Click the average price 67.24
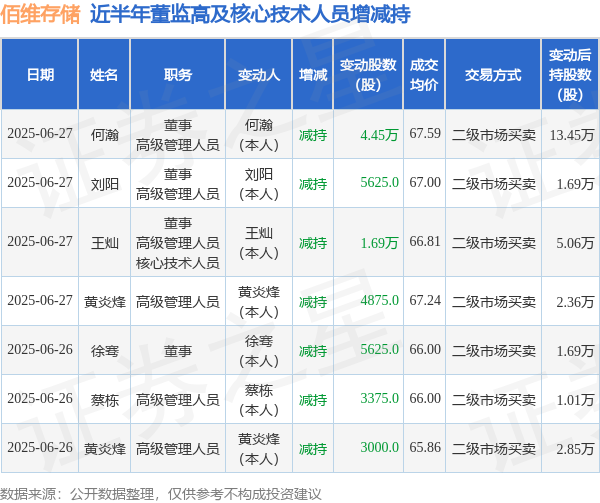Image resolution: width=600 pixels, height=503 pixels. [425, 301]
